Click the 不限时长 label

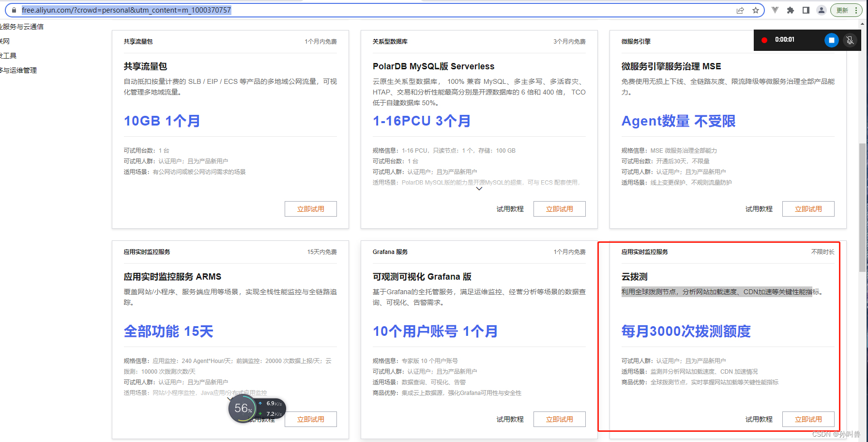[x=822, y=252]
